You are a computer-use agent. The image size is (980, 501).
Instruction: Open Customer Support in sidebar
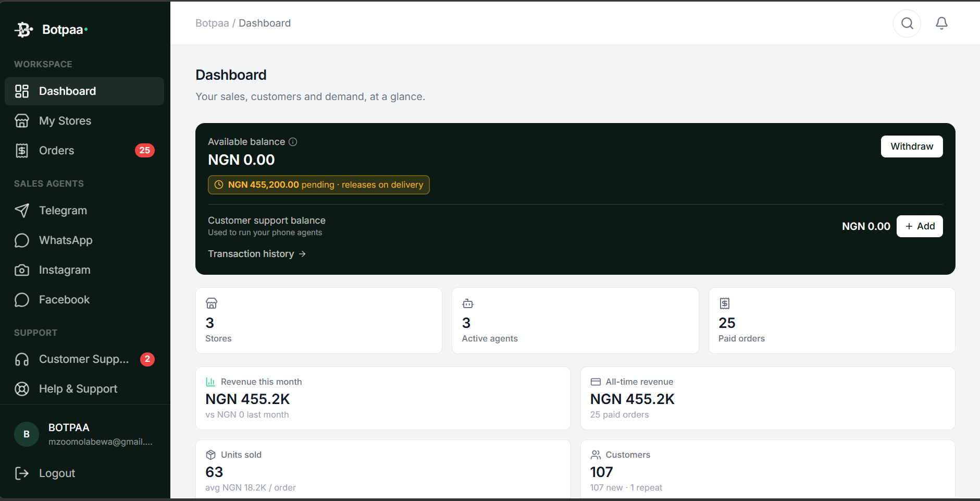84,359
